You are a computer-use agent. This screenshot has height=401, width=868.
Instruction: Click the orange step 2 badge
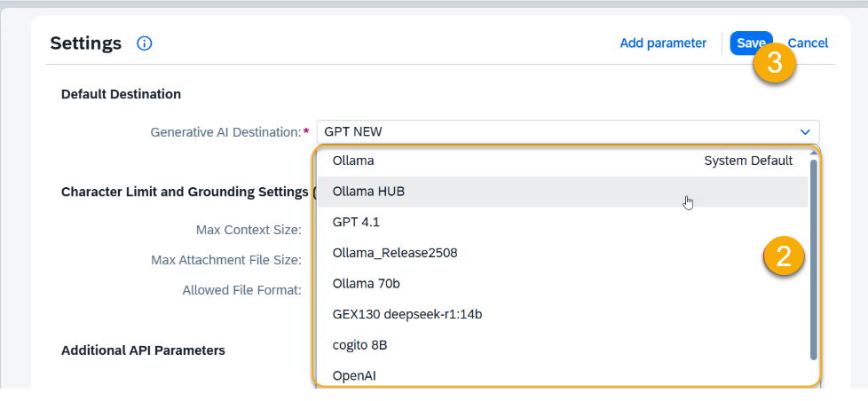click(x=784, y=256)
